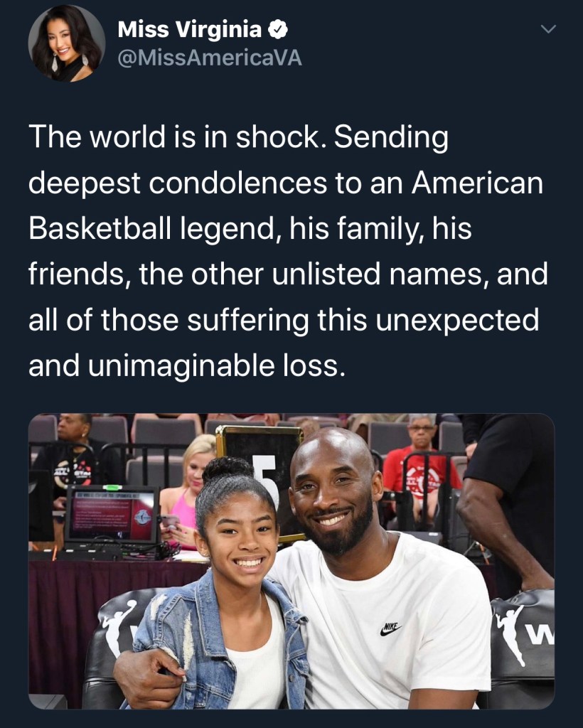Expand the tweet options chevron
This screenshot has height=728, width=583.
coord(548,29)
